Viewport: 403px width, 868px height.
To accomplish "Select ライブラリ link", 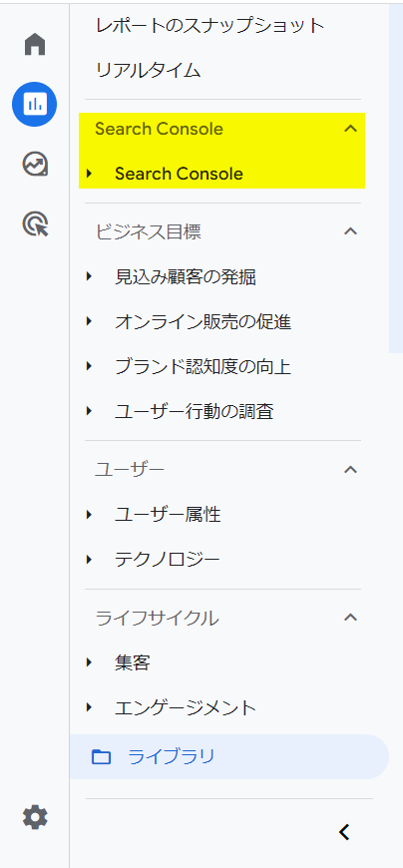I will tap(171, 756).
